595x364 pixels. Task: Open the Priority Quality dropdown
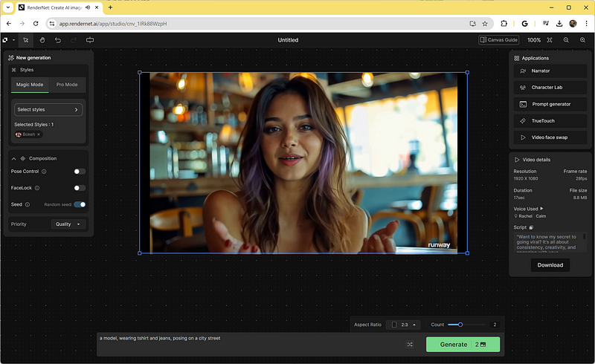[68, 224]
